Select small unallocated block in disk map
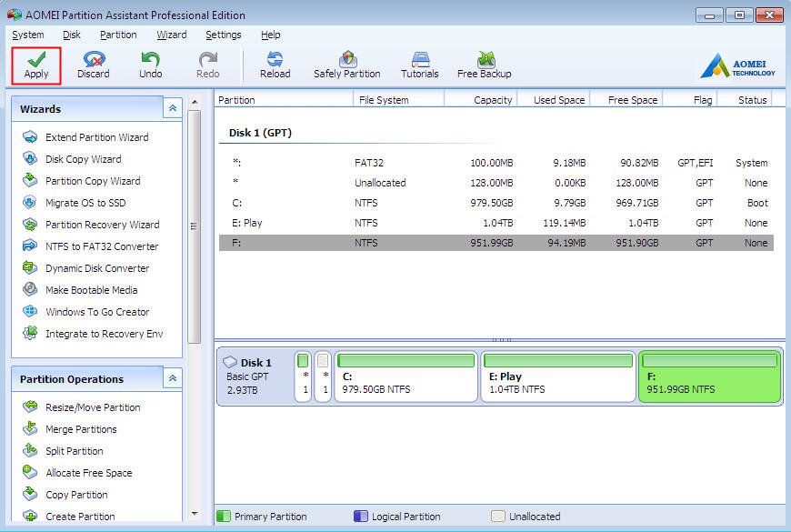This screenshot has width=791, height=532. pyautogui.click(x=323, y=376)
